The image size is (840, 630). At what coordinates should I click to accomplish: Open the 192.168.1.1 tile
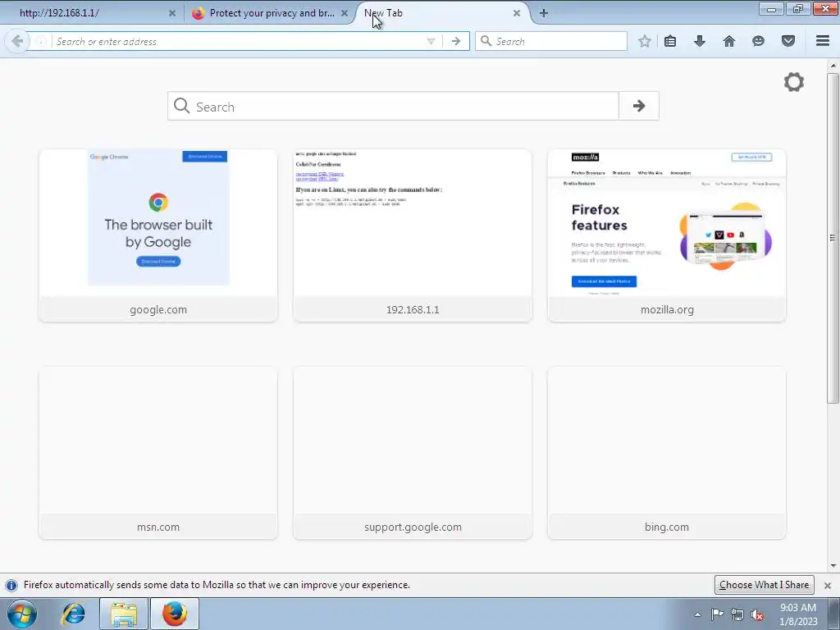[413, 235]
